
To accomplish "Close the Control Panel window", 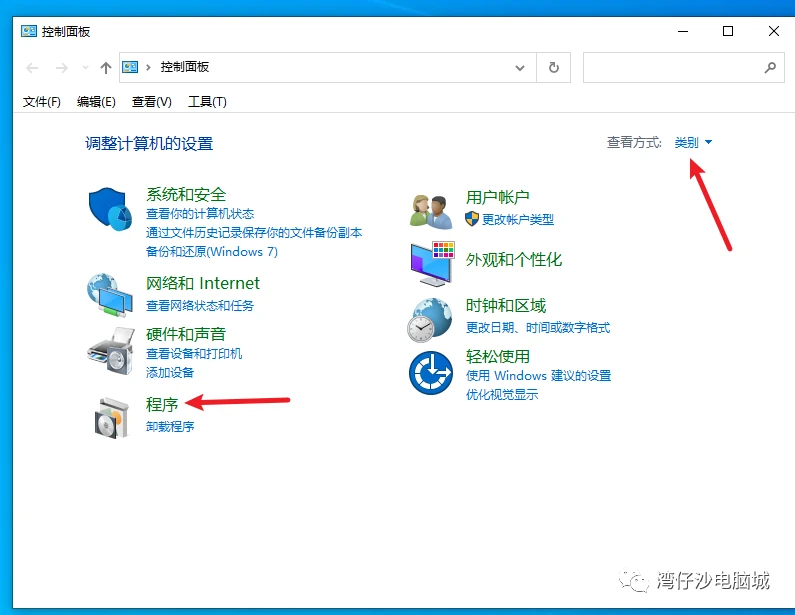I will [x=773, y=31].
